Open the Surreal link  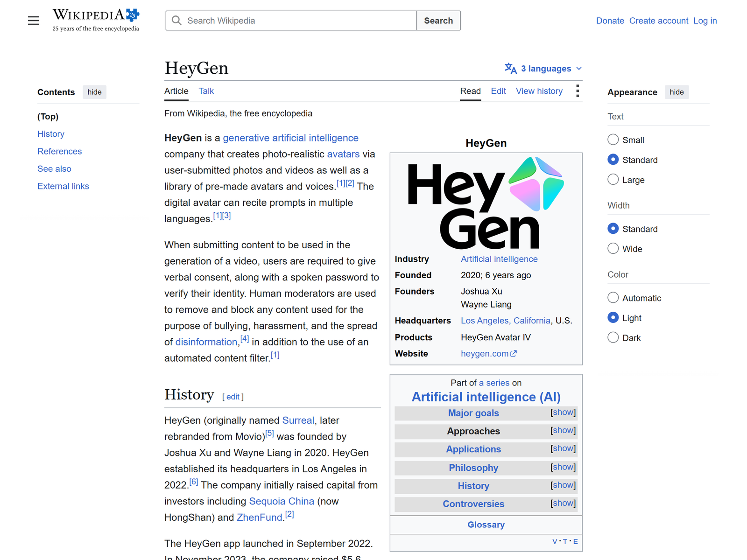click(x=298, y=420)
